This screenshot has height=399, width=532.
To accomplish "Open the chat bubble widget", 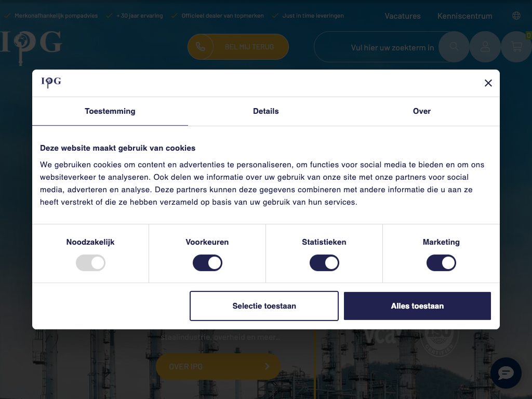I will point(506,373).
